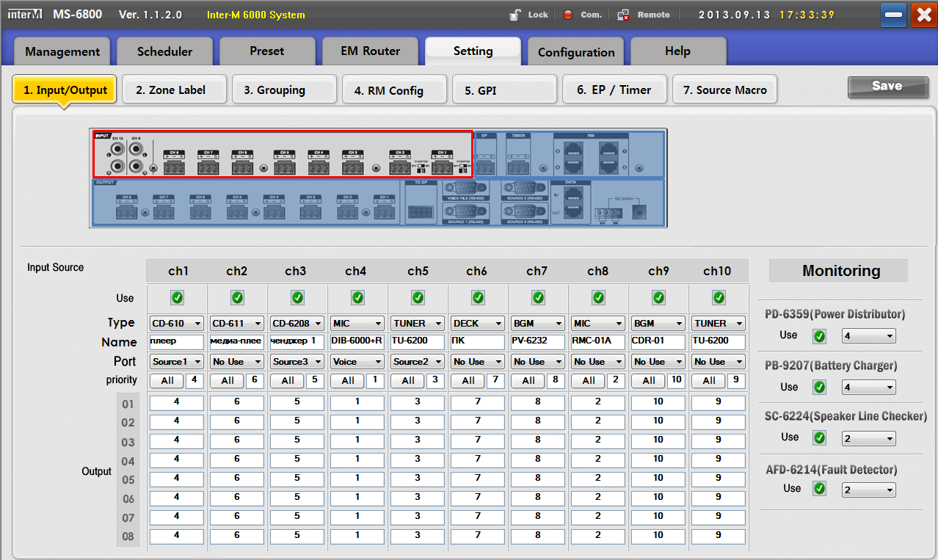Disable Use for PB-9207 Battery Charger

coord(820,388)
